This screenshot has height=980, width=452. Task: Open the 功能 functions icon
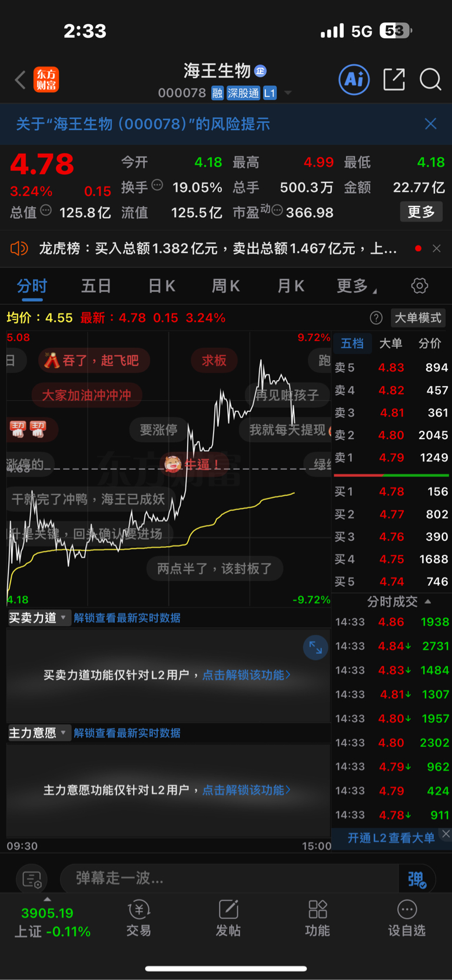(x=317, y=919)
